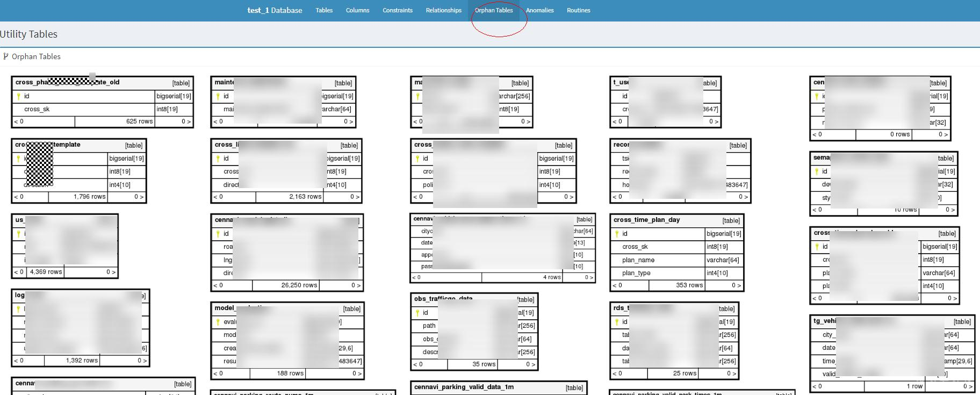The image size is (980, 395).
Task: Click the "188 rows" count
Action: [x=290, y=374]
